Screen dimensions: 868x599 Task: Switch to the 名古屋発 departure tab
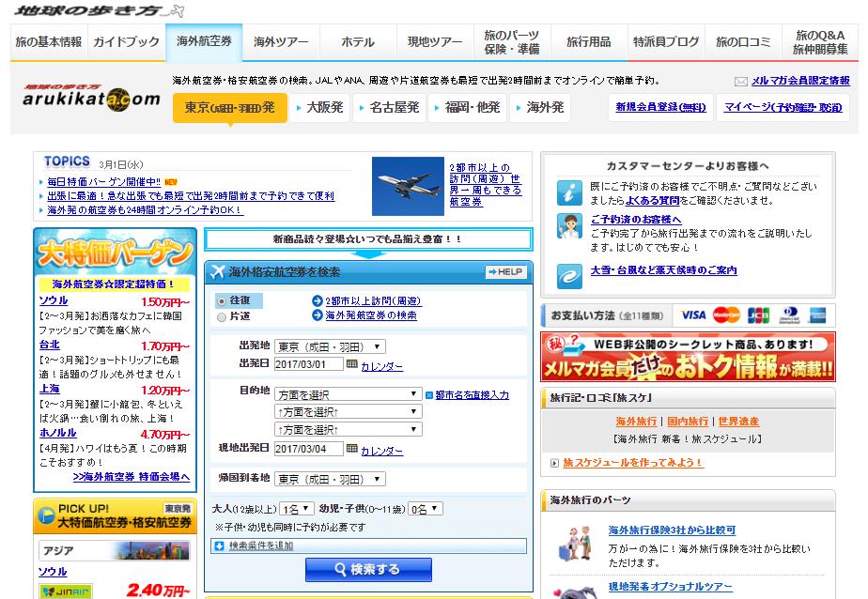389,107
